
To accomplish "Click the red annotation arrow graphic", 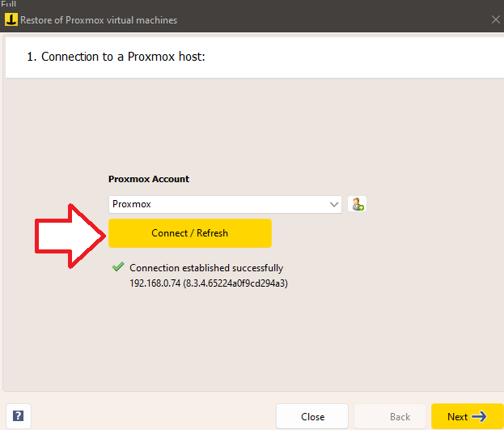I will [x=70, y=234].
